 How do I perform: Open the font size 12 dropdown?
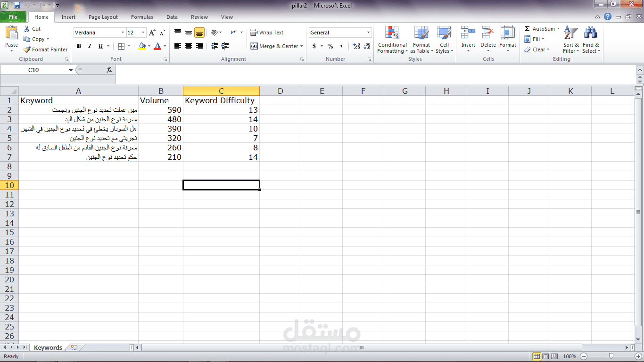pyautogui.click(x=143, y=33)
